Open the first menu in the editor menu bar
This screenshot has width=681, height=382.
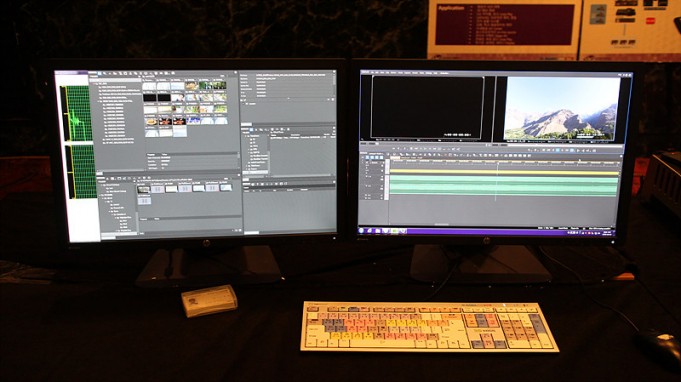coord(372,73)
